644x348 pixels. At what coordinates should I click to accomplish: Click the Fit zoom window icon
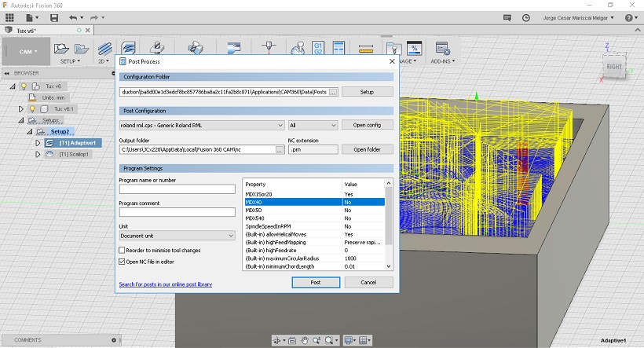[328, 340]
